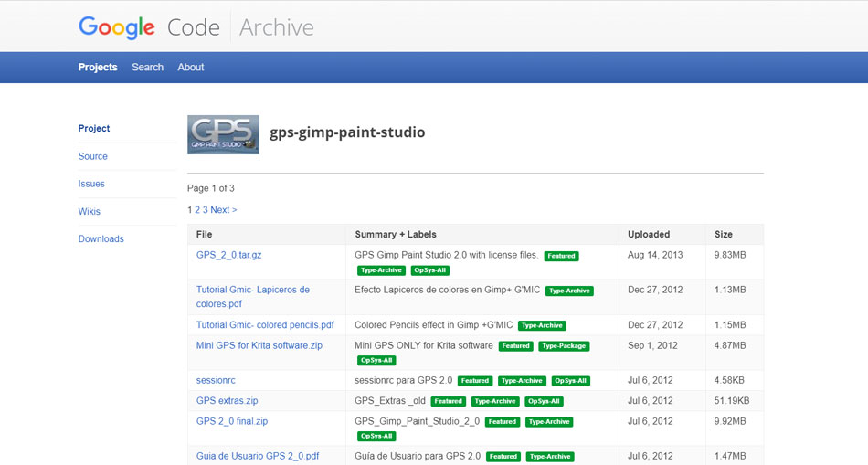Screen dimensions: 868x465
Task: Select the gps-gimp-paint-studio project title
Action: click(347, 132)
